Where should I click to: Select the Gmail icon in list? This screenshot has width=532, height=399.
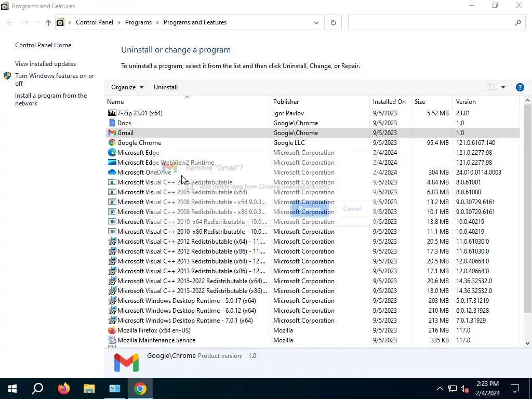[112, 132]
